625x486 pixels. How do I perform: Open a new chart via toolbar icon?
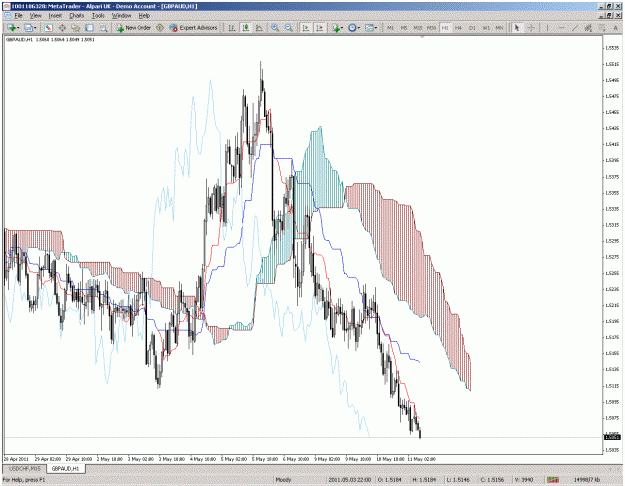tap(11, 28)
